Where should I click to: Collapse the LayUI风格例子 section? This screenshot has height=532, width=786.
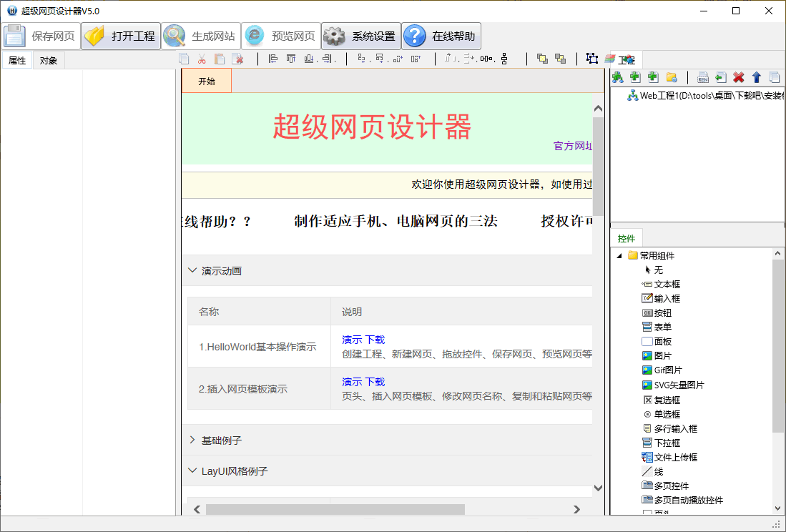pyautogui.click(x=386, y=471)
